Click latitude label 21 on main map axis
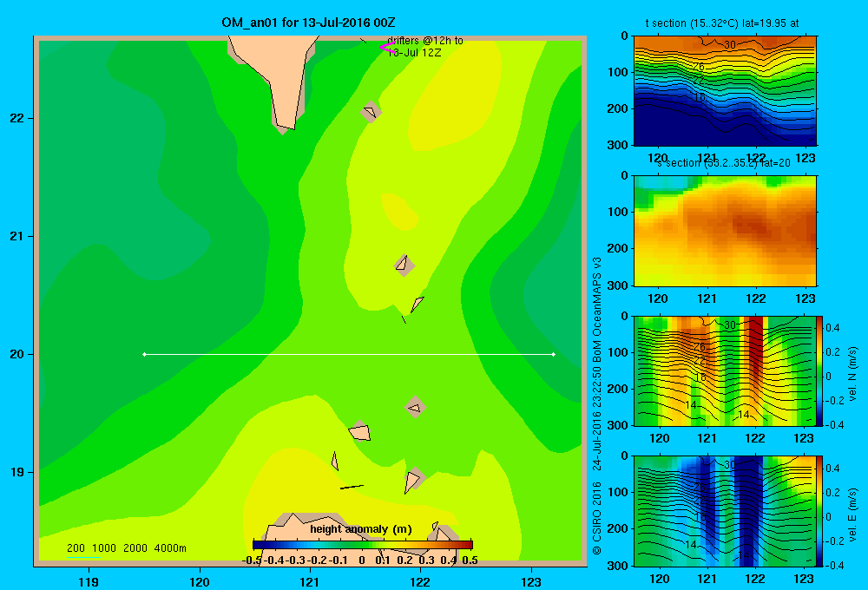The height and width of the screenshot is (590, 868). click(x=17, y=236)
